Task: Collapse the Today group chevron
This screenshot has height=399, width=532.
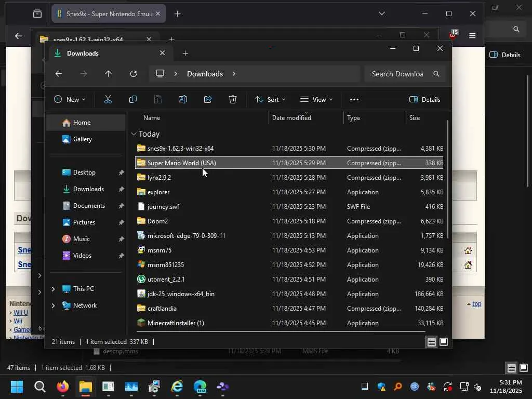Action: pyautogui.click(x=134, y=134)
